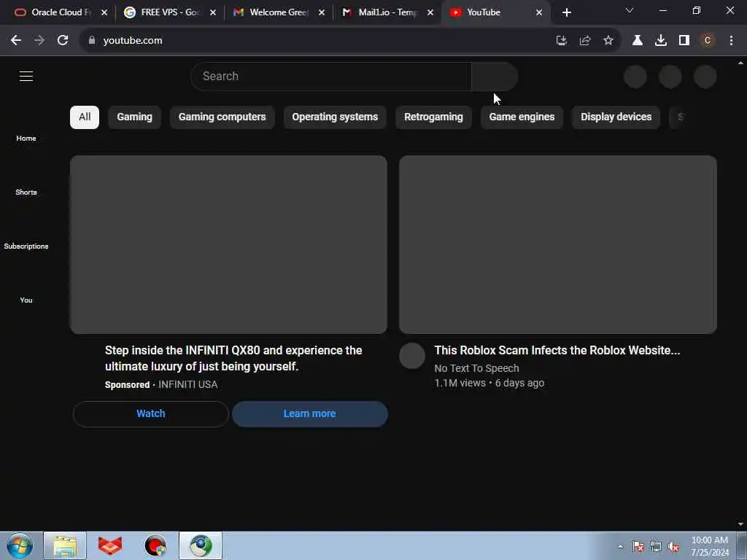This screenshot has height=560, width=747.
Task: Open the You sidebar section
Action: pos(26,300)
